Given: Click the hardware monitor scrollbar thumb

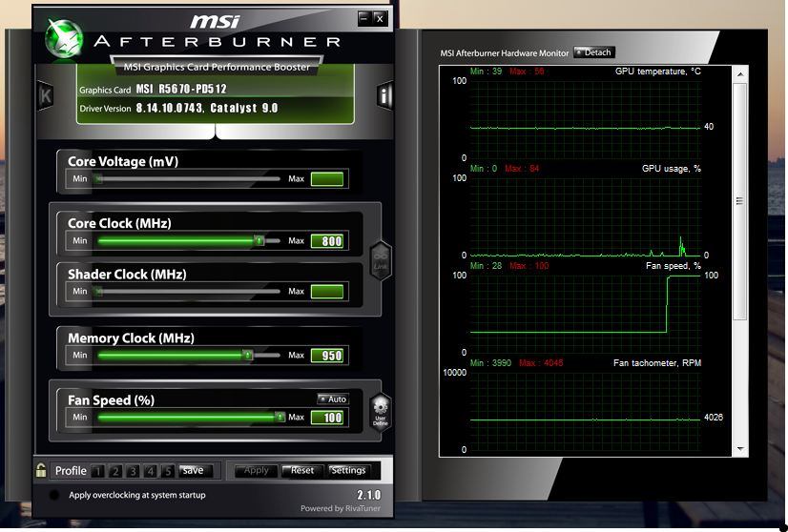Looking at the screenshot, I should click(x=740, y=201).
